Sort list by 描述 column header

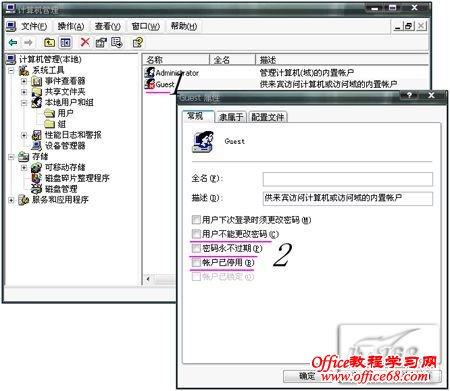point(342,60)
